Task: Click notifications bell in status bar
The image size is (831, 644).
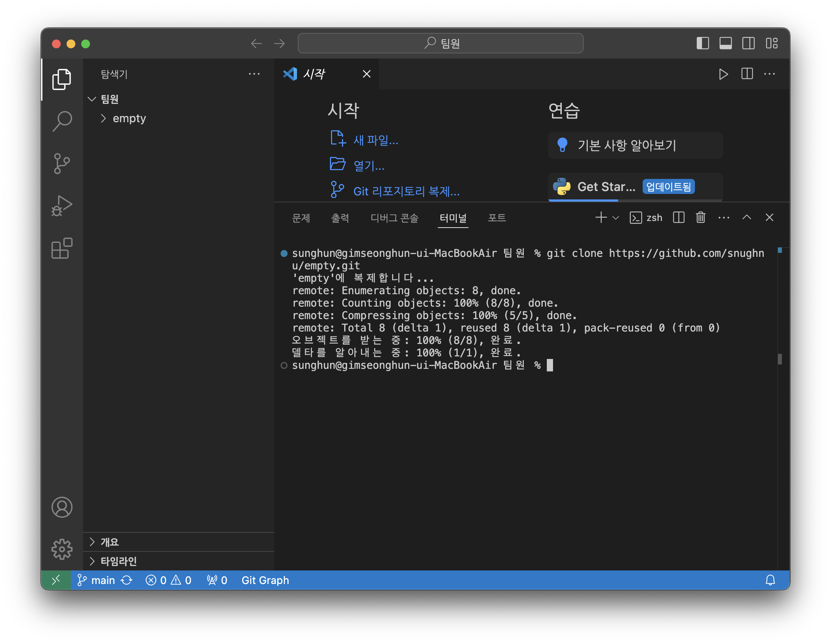Action: point(770,580)
